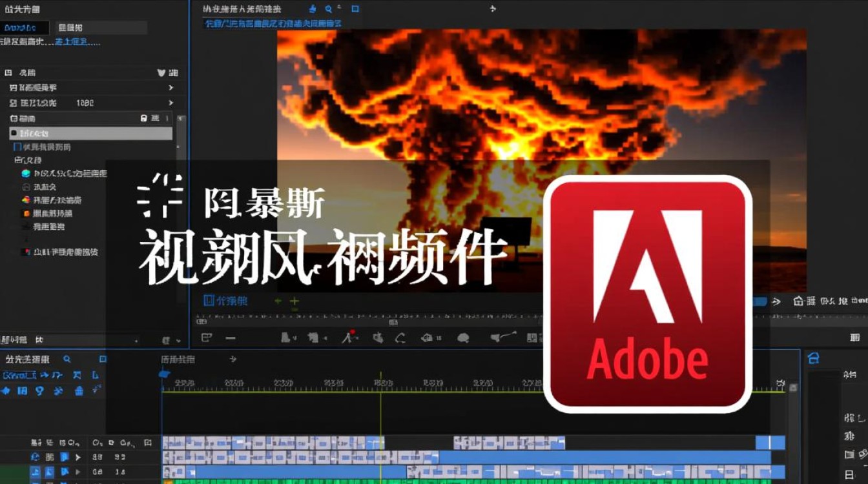Expand the first chevron row in the left panel
The width and height of the screenshot is (868, 484).
[x=92, y=87]
